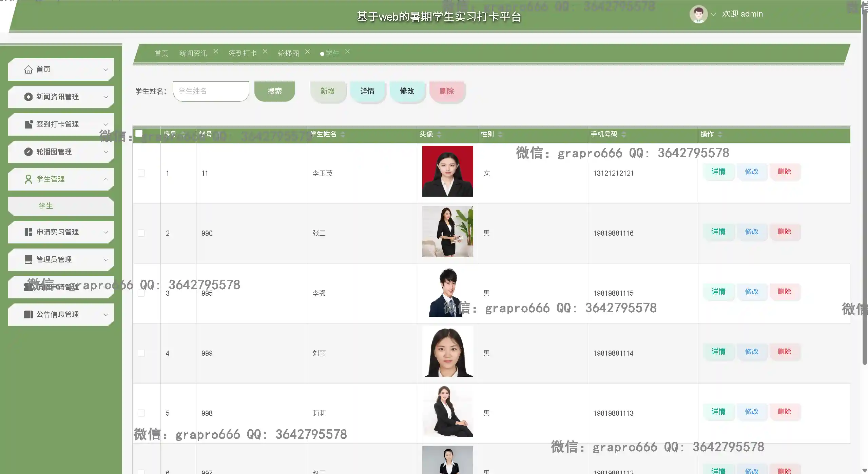
Task: Switch to the 签到打卡 tab
Action: tap(243, 54)
